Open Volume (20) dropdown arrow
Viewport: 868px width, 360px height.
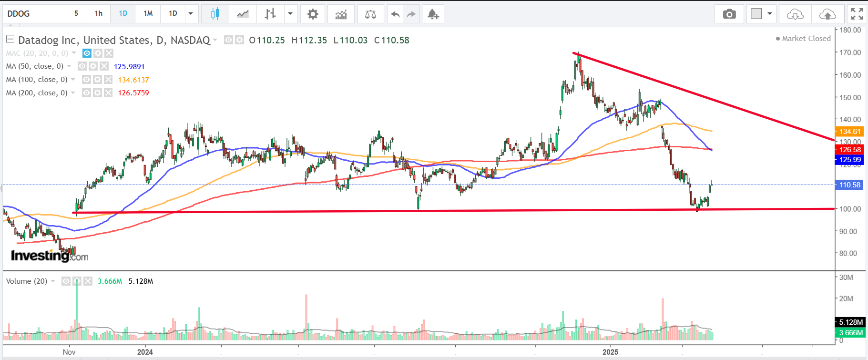pos(53,281)
